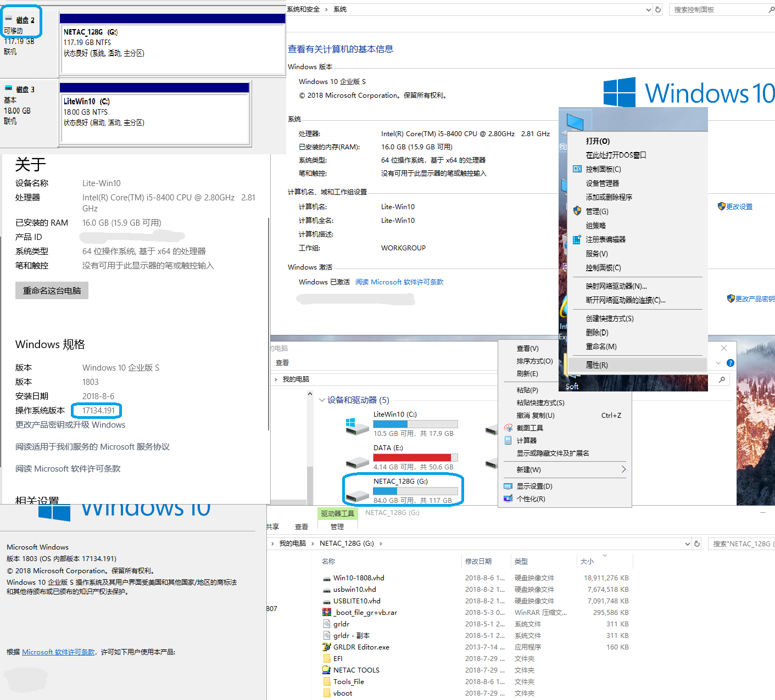Expand the ribbon chevron in 我的电脑 window
The height and width of the screenshot is (700, 775).
point(718,363)
